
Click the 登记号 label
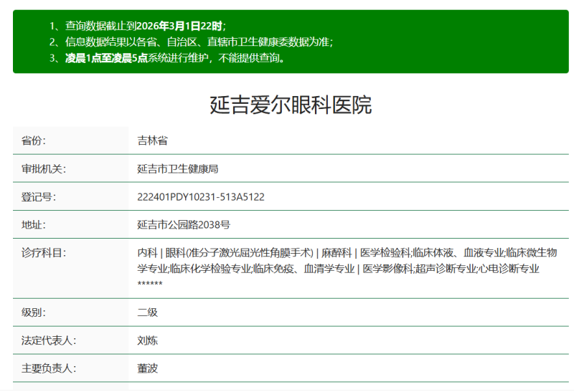click(x=39, y=197)
